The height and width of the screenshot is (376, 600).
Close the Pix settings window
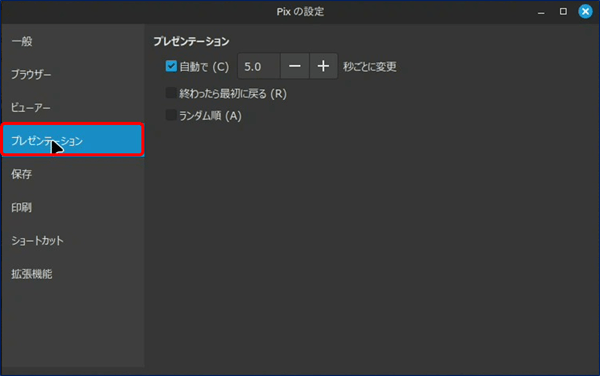pyautogui.click(x=585, y=11)
